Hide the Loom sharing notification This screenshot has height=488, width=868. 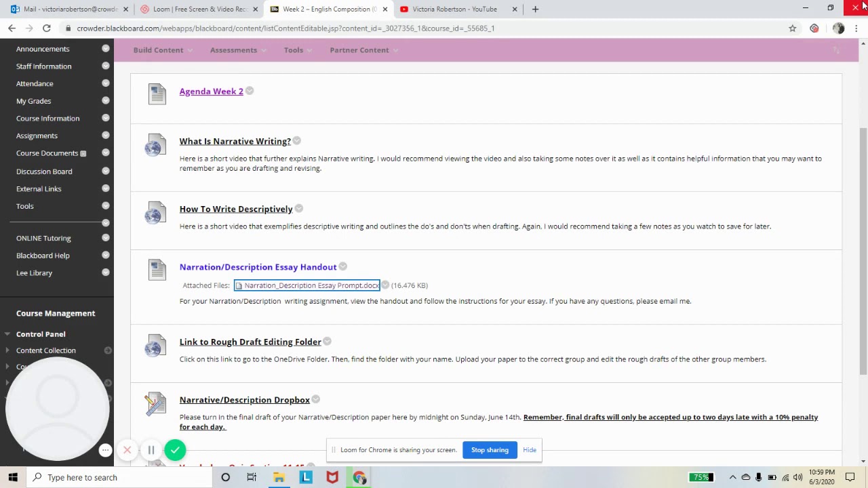[530, 450]
